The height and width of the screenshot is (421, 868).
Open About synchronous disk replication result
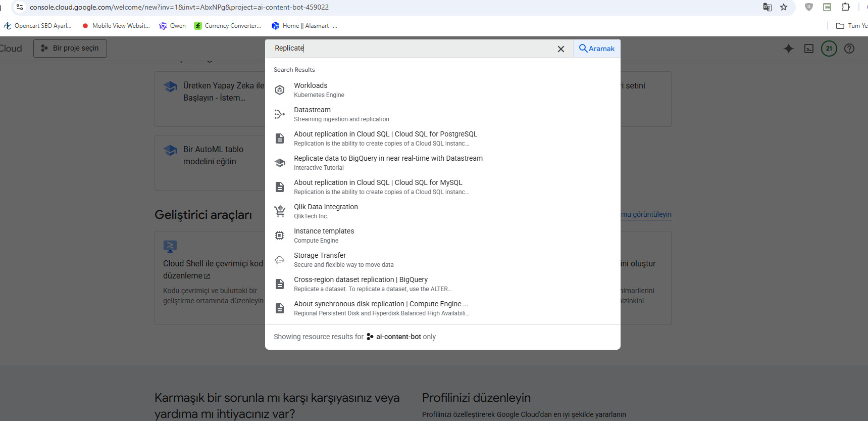[442, 308]
